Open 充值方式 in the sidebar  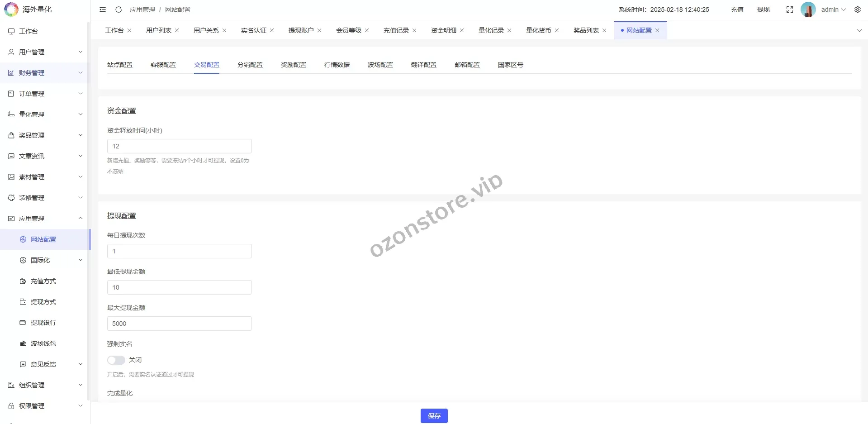(43, 281)
